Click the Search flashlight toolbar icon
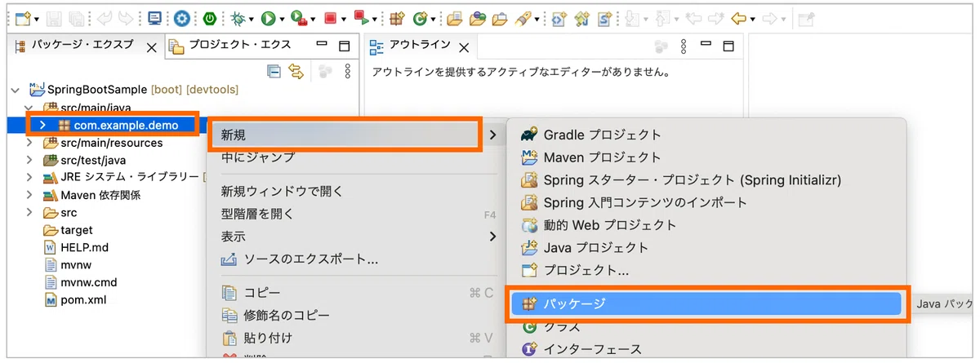 pos(524,17)
